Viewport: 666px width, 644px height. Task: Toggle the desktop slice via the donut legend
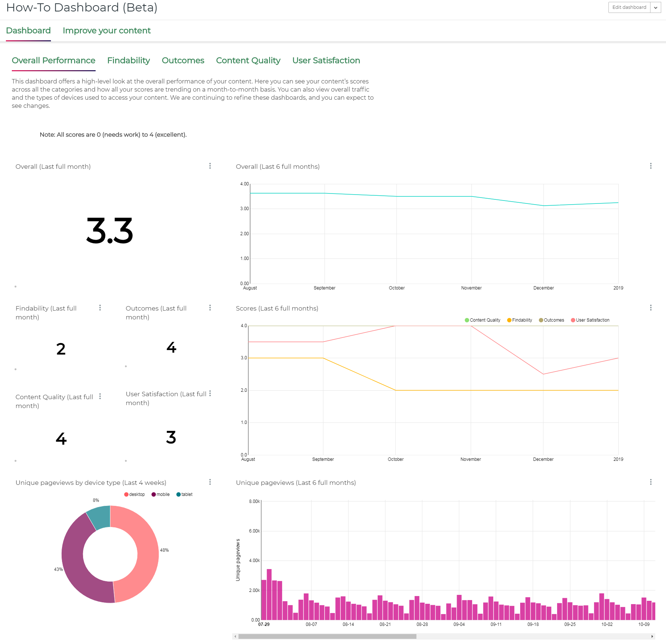[x=135, y=494]
